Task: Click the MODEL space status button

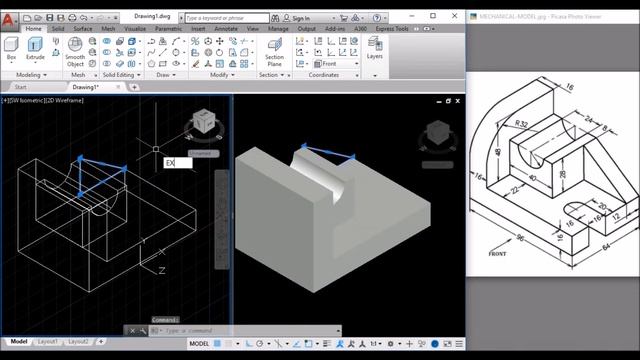Action: point(199,344)
